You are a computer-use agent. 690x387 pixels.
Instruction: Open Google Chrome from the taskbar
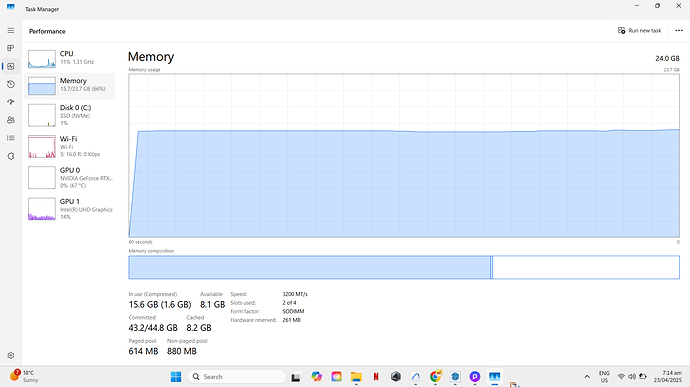click(x=436, y=376)
